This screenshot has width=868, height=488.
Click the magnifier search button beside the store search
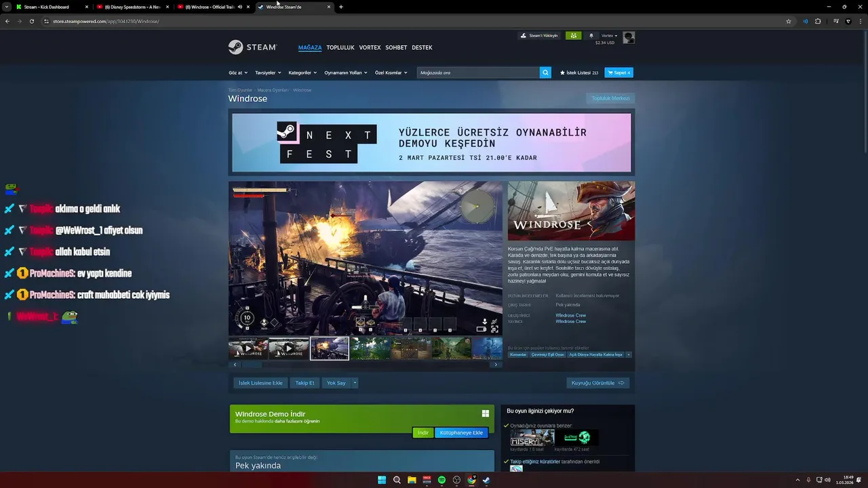tap(545, 73)
